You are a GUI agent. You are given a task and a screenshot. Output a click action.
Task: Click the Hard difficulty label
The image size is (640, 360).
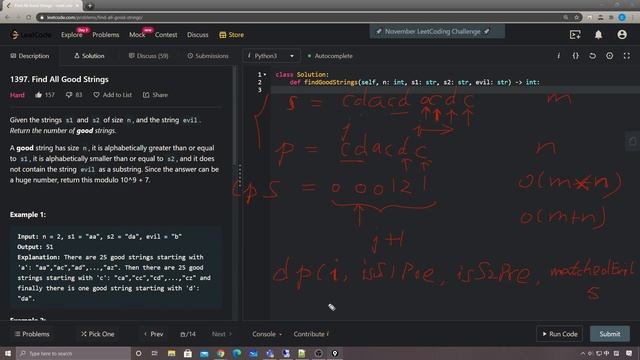(17, 95)
